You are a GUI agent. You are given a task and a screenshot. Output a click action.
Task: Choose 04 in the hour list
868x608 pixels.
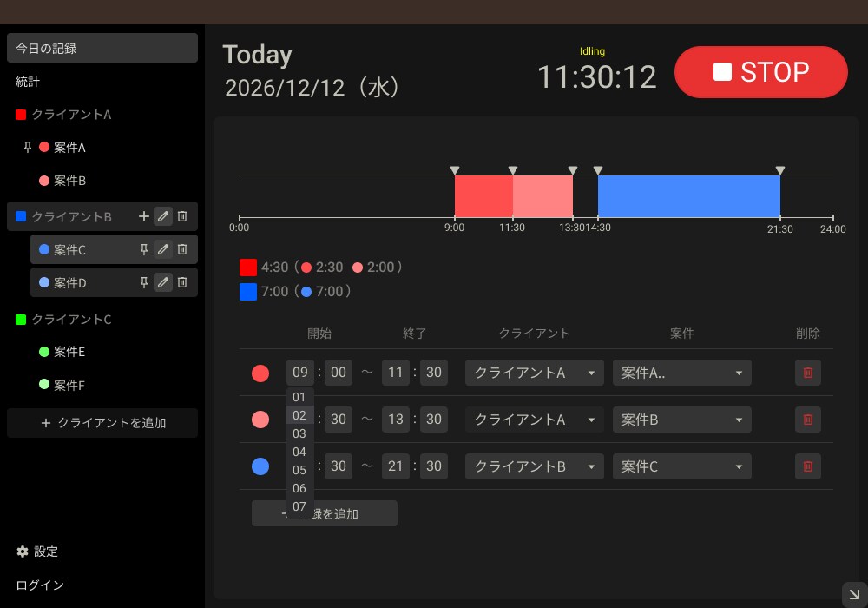coord(299,452)
